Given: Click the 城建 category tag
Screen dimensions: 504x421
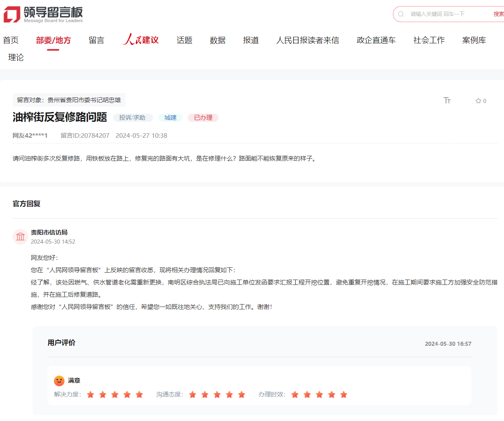Looking at the screenshot, I should coord(170,118).
